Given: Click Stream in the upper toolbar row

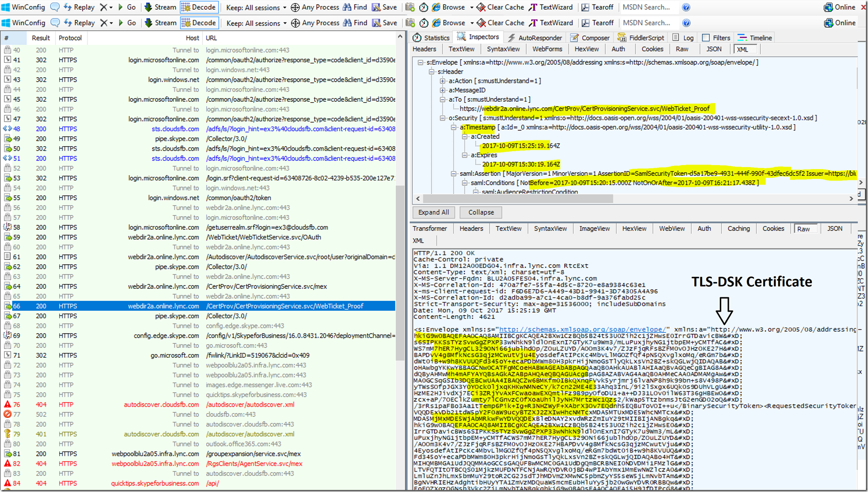Looking at the screenshot, I should [x=161, y=7].
